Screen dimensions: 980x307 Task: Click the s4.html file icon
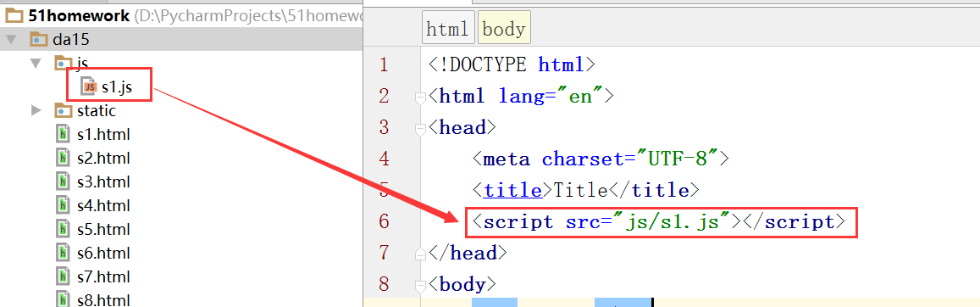(63, 205)
